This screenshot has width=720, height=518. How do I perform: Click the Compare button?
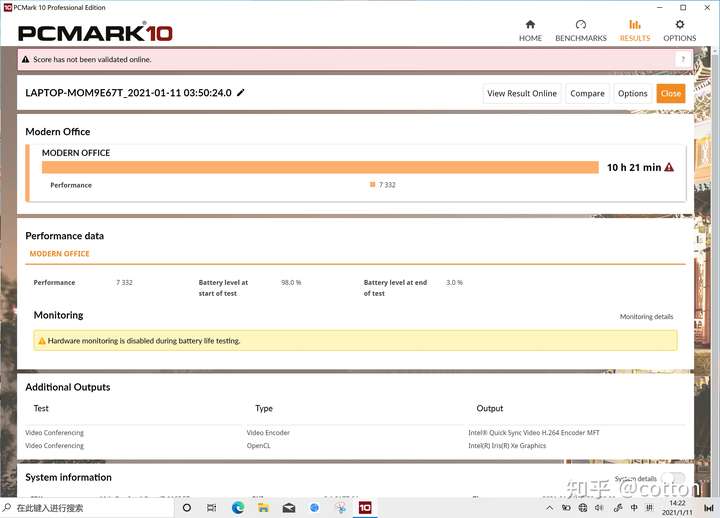587,93
